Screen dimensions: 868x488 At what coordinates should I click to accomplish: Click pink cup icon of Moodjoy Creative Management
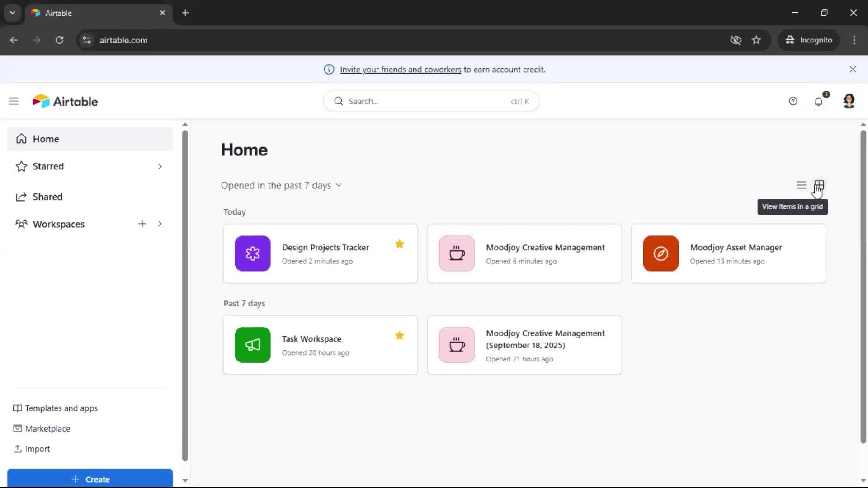[x=457, y=253]
